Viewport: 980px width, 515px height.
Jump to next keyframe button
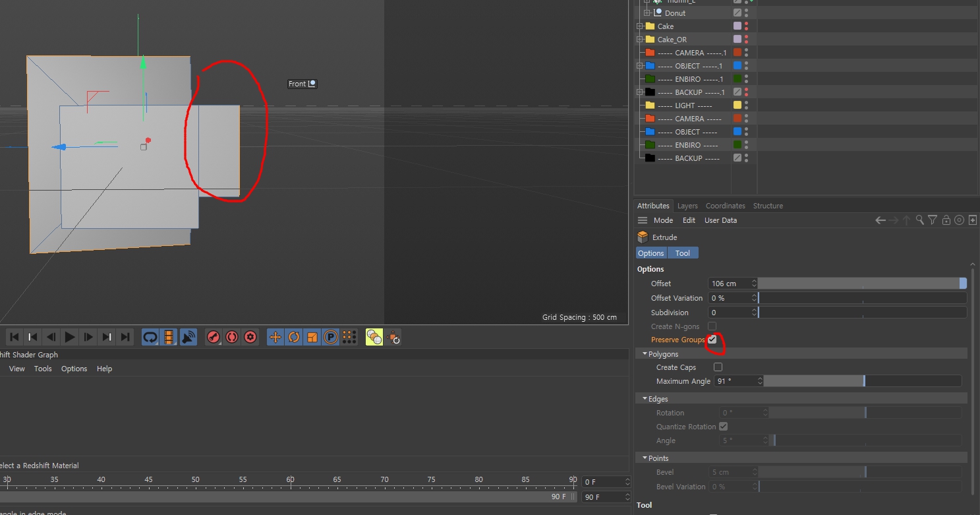106,338
